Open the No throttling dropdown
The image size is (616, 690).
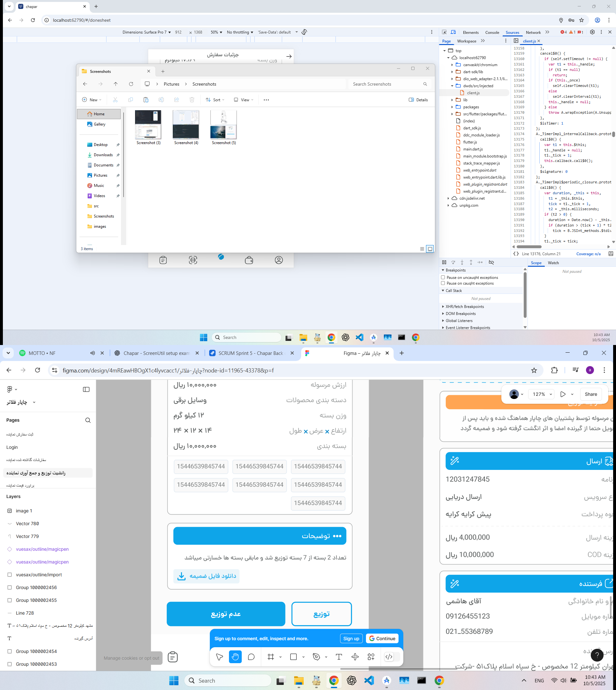(240, 32)
